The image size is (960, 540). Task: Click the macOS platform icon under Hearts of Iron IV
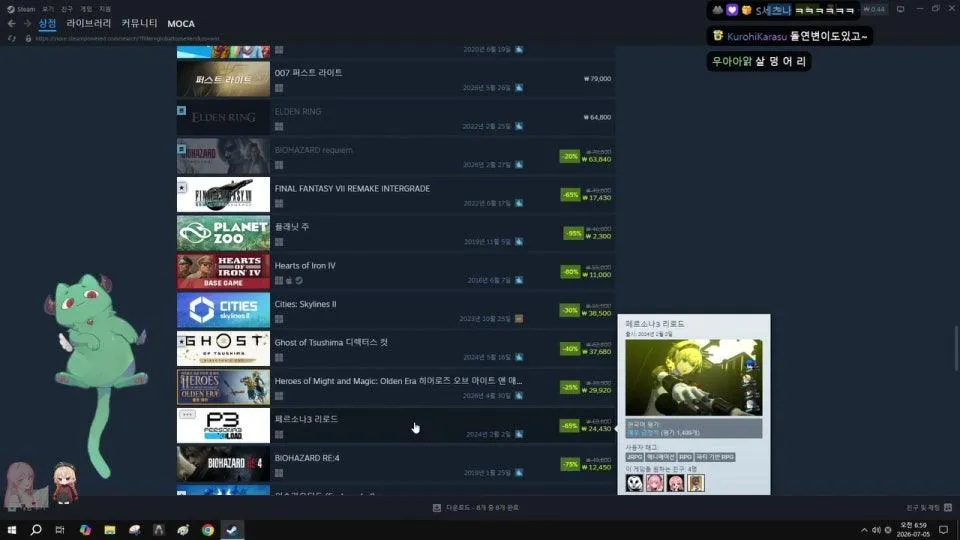coord(289,280)
